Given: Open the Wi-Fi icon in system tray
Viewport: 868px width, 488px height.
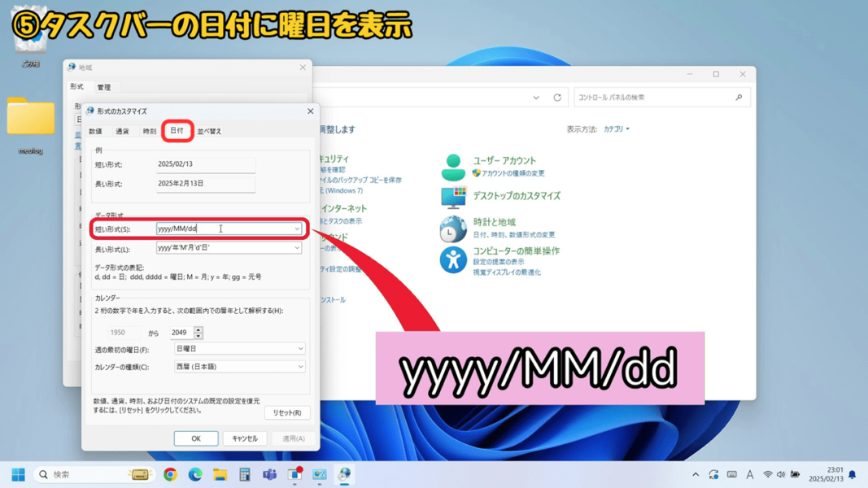Looking at the screenshot, I should coord(768,473).
